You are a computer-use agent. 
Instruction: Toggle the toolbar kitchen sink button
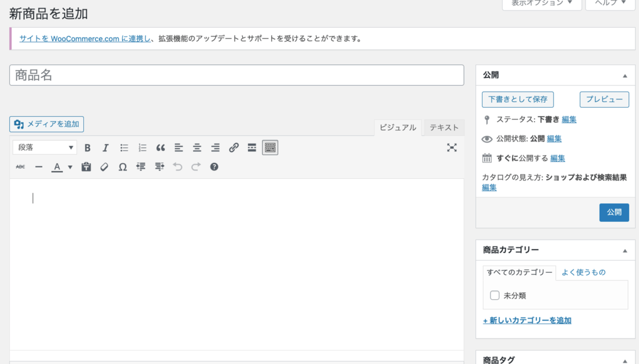point(270,148)
